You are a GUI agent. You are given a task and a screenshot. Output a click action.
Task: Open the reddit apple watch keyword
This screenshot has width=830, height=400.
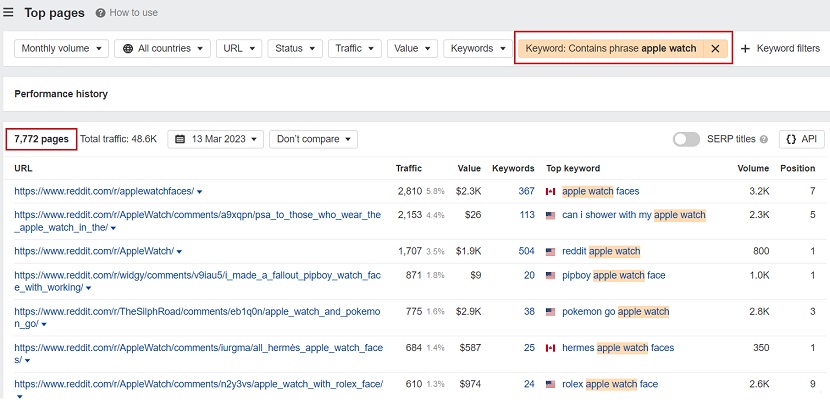[x=601, y=251]
